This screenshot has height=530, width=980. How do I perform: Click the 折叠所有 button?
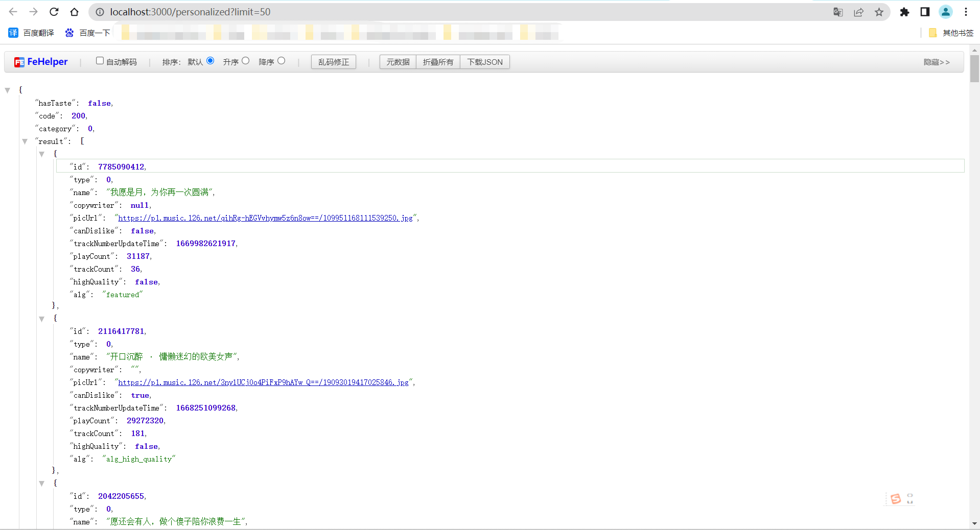point(438,62)
